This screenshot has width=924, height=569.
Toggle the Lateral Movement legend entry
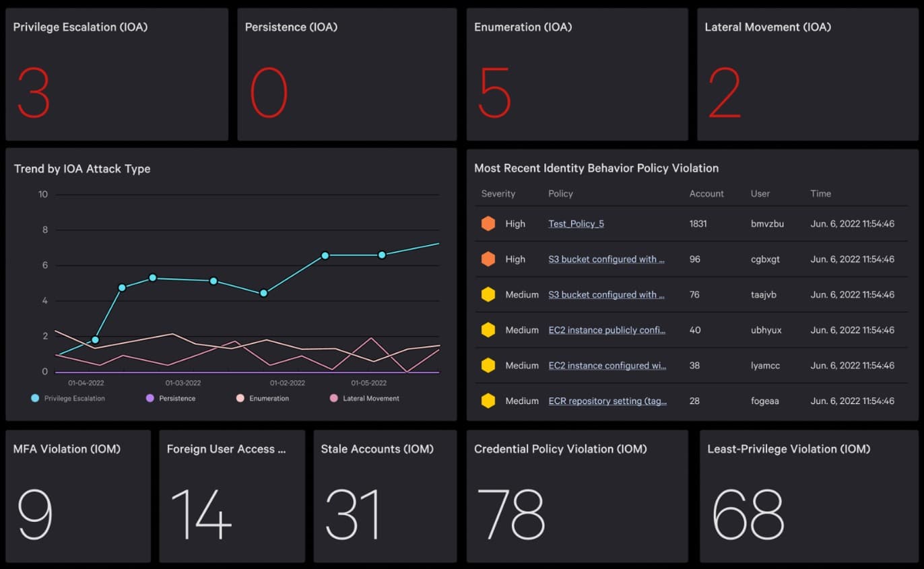(x=364, y=399)
